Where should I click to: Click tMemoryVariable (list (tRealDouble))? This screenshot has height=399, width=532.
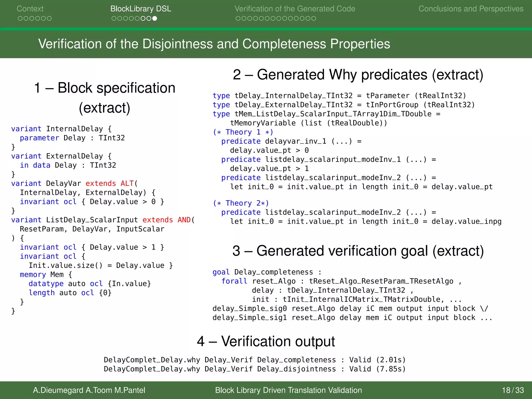pyautogui.click(x=309, y=123)
